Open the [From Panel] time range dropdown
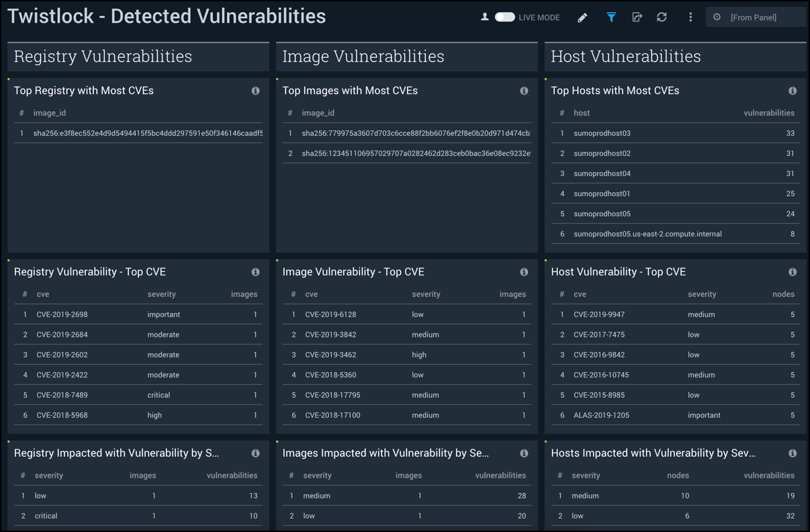810x532 pixels. tap(756, 17)
